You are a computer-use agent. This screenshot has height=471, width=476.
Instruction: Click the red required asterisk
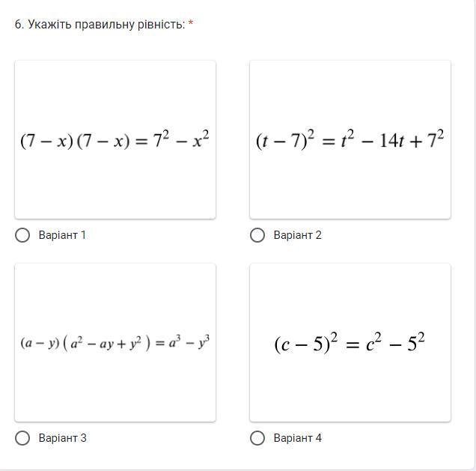(191, 25)
